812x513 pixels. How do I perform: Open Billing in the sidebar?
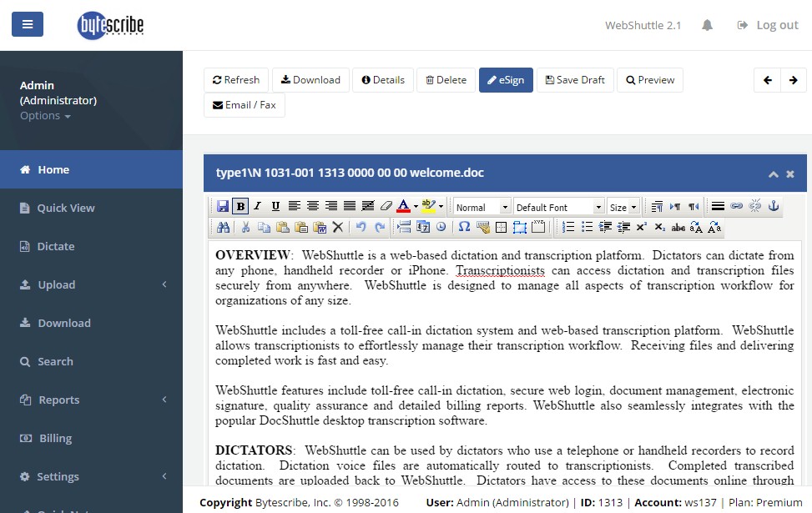click(x=91, y=437)
